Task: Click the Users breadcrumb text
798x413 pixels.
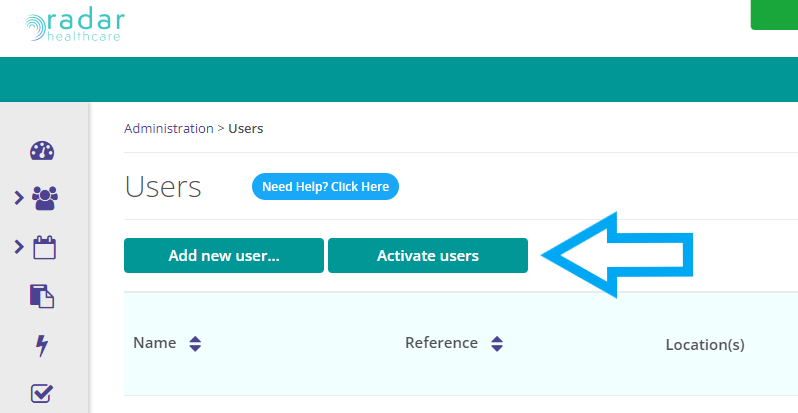Action: coord(246,128)
